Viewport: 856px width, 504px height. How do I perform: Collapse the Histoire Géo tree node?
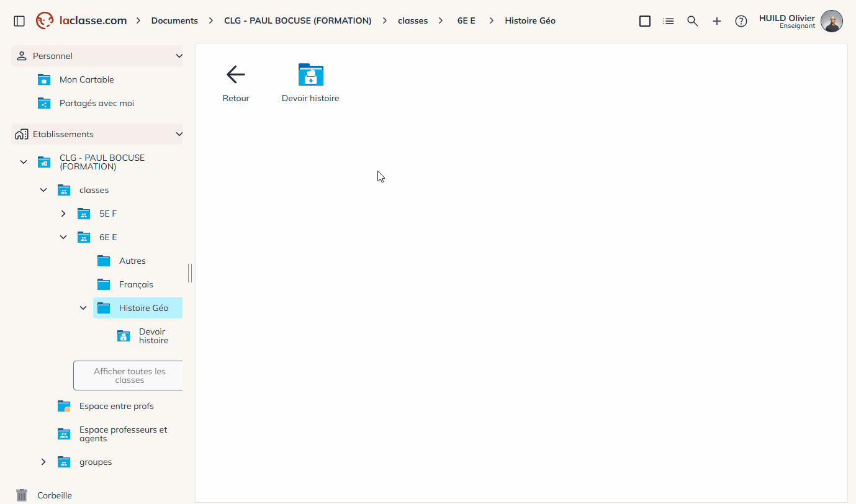coord(83,308)
